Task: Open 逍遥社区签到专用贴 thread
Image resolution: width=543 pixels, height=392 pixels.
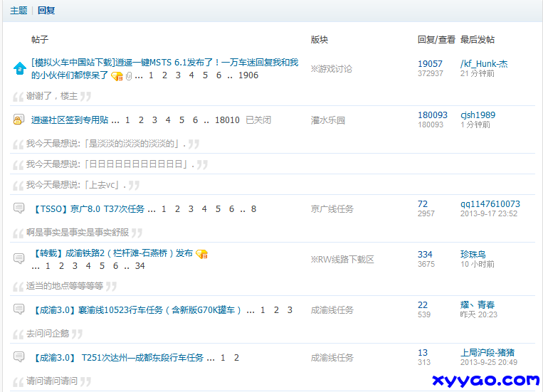Action: [x=70, y=120]
